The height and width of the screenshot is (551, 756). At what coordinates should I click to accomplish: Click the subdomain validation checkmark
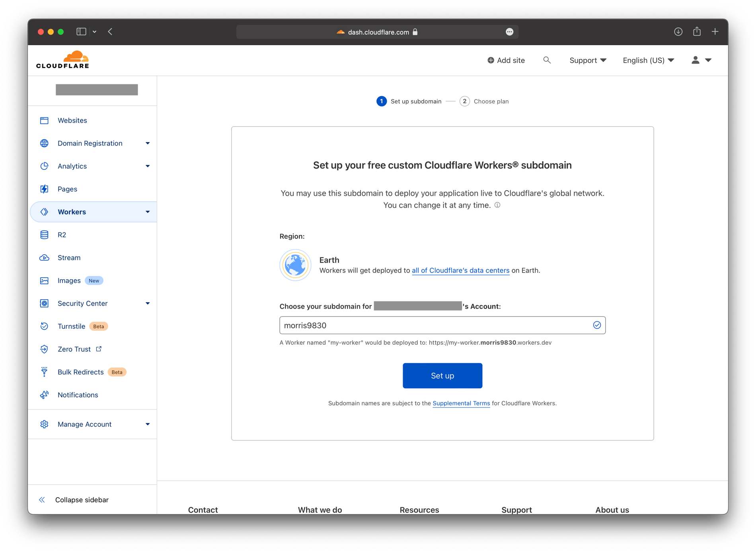[597, 325]
